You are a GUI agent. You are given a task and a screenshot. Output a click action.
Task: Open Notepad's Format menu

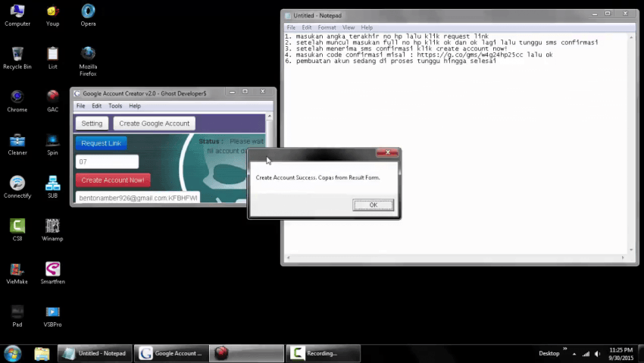pos(327,27)
